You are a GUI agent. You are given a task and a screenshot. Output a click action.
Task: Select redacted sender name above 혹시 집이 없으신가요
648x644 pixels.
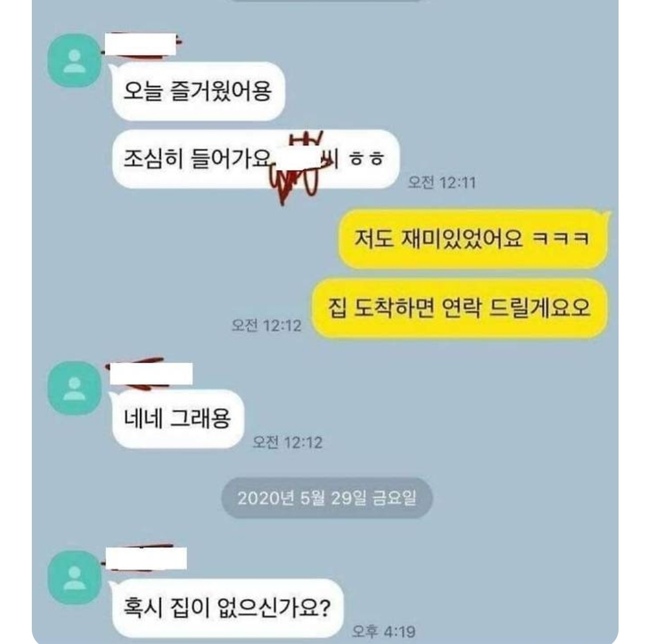(x=147, y=558)
